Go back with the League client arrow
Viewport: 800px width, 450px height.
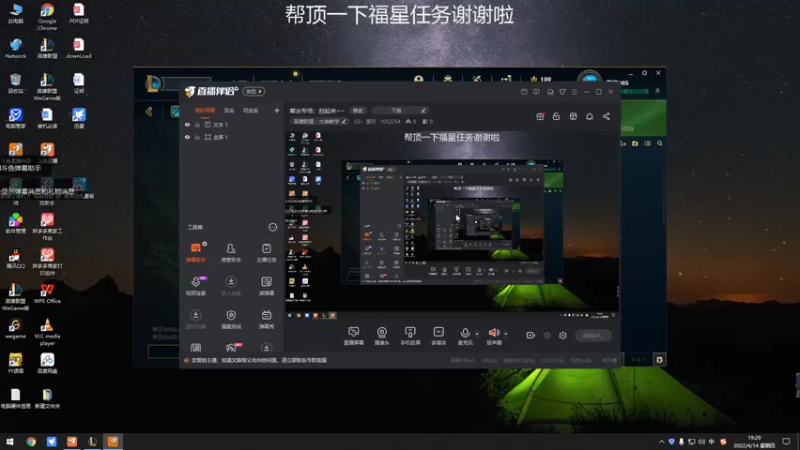(149, 111)
